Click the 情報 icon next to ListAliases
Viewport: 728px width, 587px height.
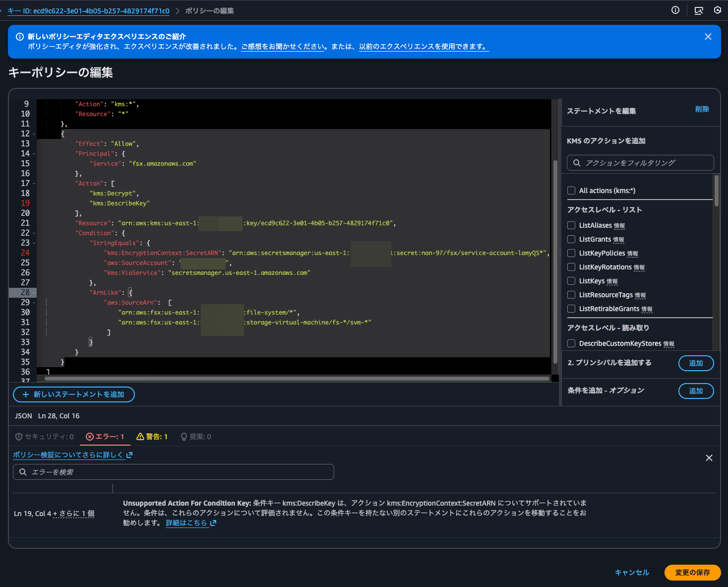click(619, 226)
